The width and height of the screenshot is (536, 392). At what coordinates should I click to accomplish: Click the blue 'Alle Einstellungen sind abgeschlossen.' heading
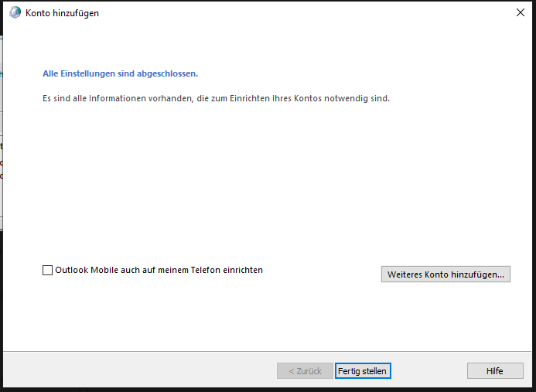point(120,74)
